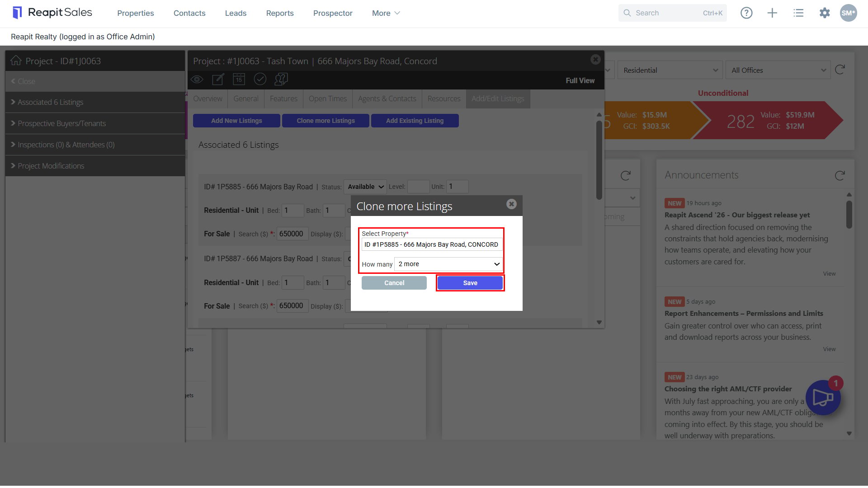Image resolution: width=868 pixels, height=488 pixels.
Task: Open the All Offices dropdown
Action: [x=778, y=70]
